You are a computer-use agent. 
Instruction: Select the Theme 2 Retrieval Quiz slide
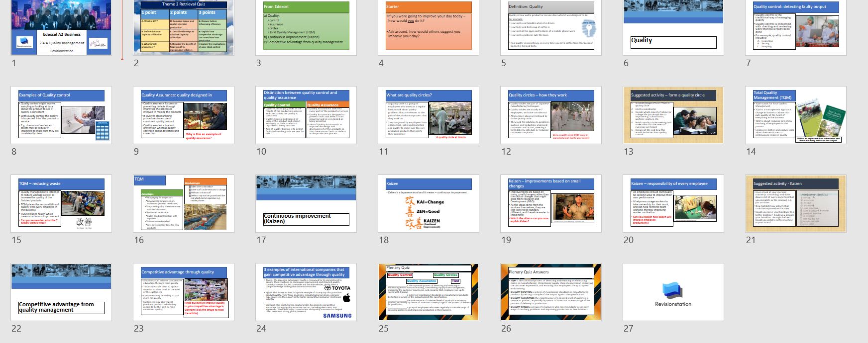(184, 27)
